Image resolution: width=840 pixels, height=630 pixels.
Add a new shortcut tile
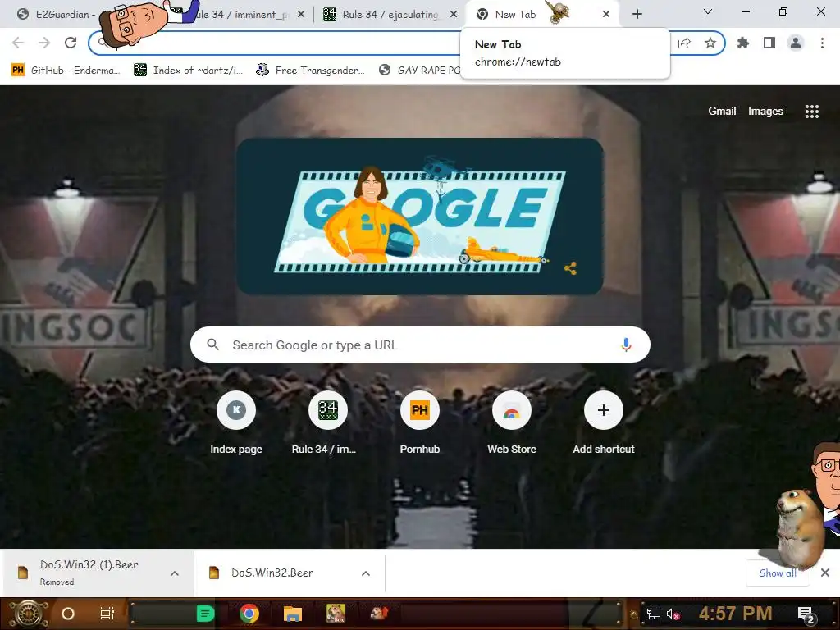click(603, 423)
